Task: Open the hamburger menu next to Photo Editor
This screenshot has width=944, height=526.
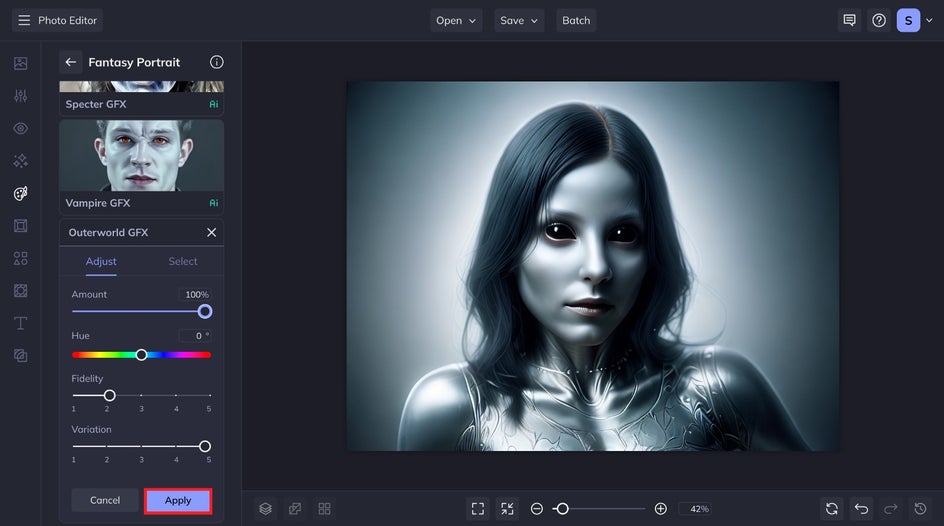Action: pyautogui.click(x=24, y=20)
